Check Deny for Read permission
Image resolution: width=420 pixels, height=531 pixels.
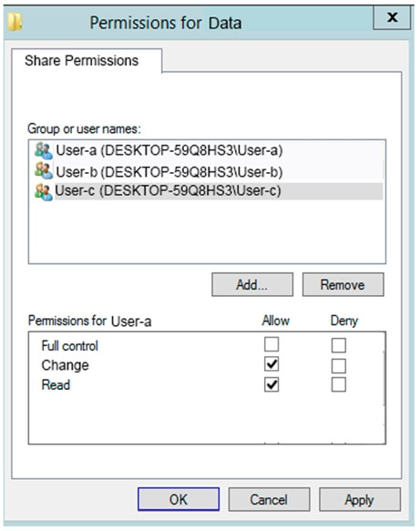(339, 384)
